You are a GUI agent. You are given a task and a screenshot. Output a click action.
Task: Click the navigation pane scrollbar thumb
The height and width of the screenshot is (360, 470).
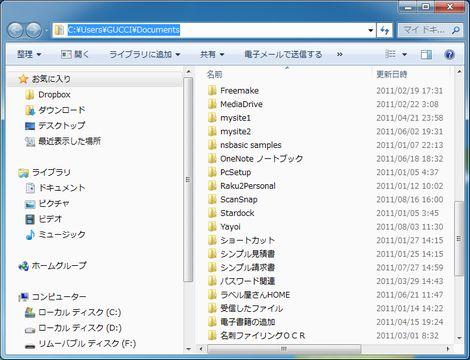click(x=188, y=180)
